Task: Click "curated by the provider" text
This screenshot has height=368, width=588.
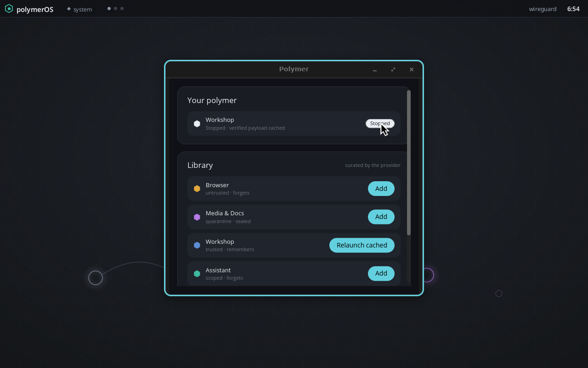Action: (373, 165)
